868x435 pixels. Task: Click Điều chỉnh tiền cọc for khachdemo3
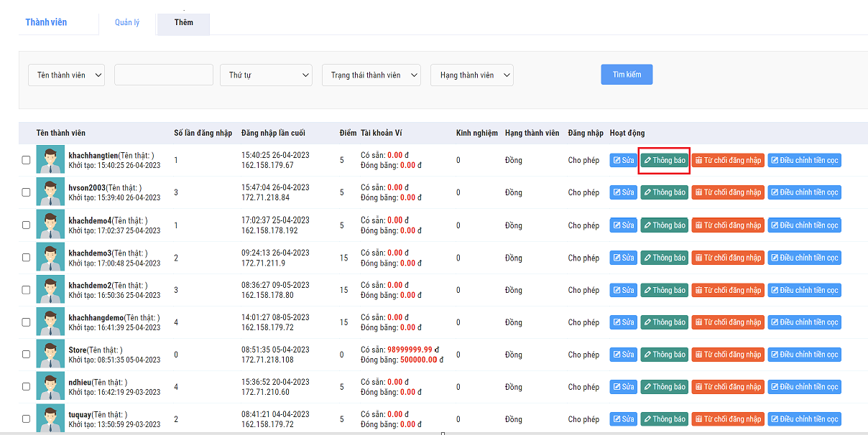[x=804, y=258]
